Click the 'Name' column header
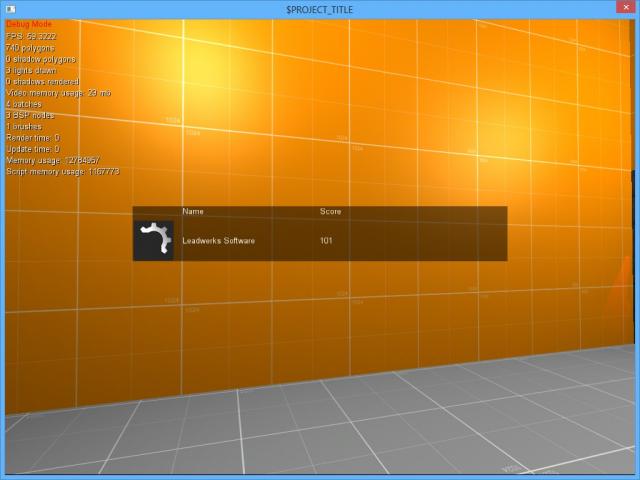 [x=193, y=211]
